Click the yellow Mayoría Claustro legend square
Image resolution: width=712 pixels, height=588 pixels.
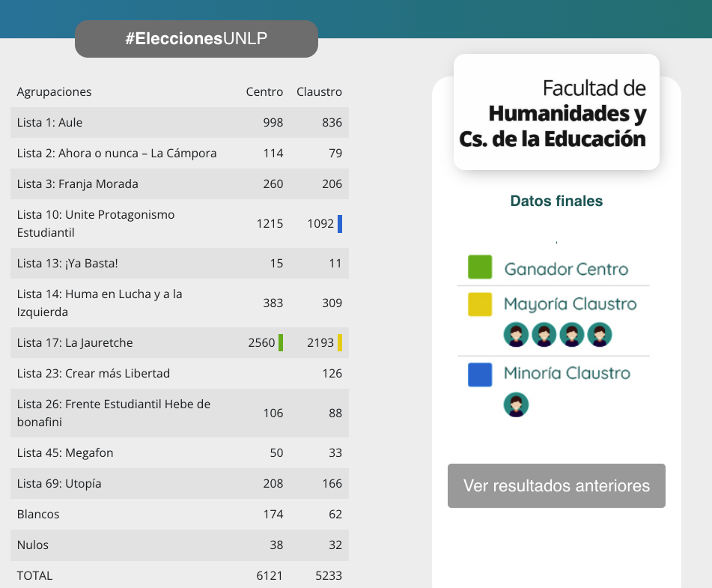coord(479,304)
